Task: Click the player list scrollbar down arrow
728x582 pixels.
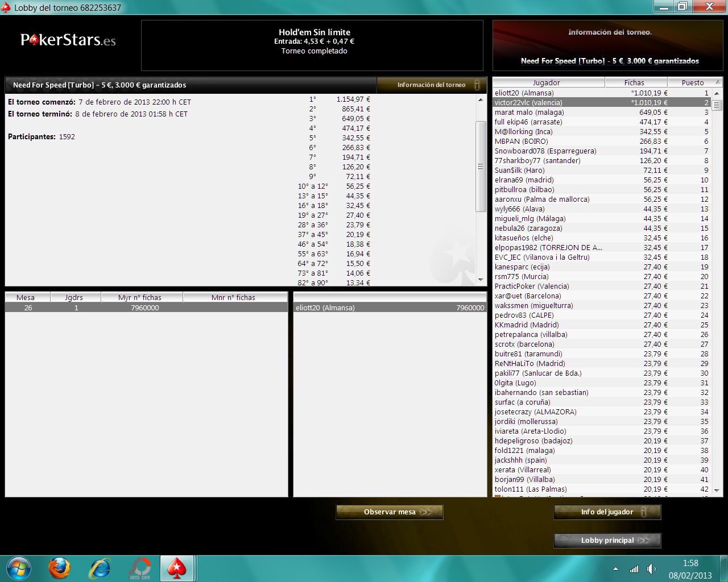Action: point(717,490)
